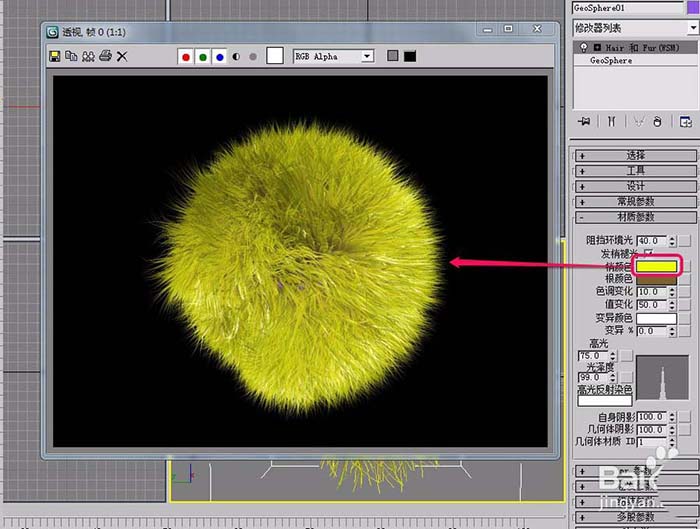The image size is (700, 529).
Task: Toggle the 发梢褪光 checkbox
Action: (647, 254)
